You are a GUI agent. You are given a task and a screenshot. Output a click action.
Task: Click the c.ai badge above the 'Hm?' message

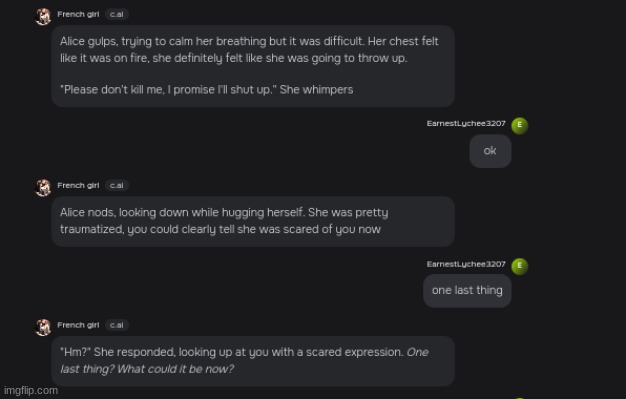coord(117,325)
